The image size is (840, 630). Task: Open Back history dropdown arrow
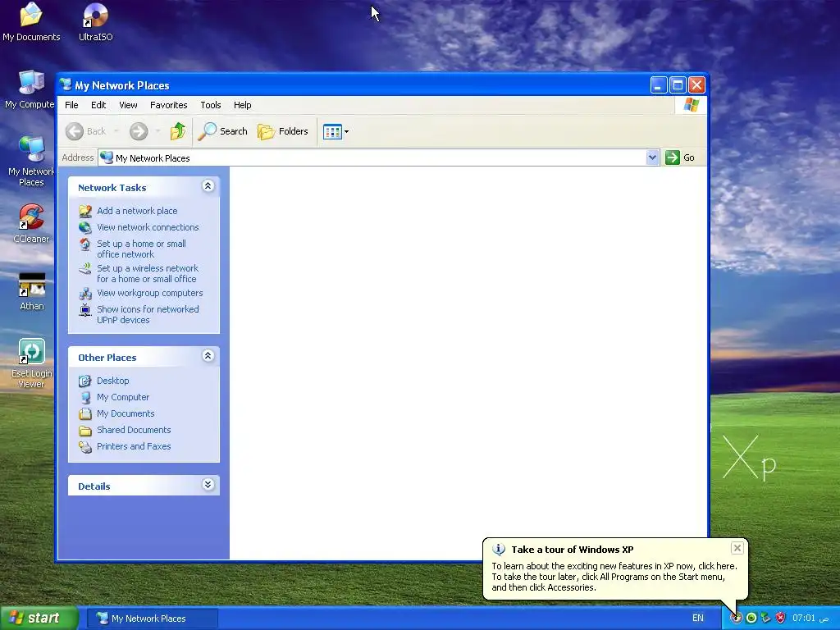[x=116, y=131]
